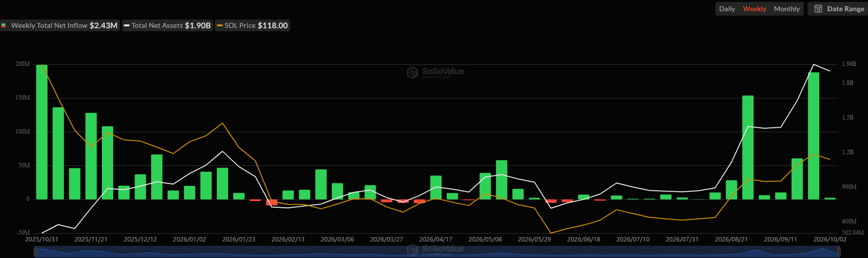Click the x-axis label 2026/03/06
This screenshot has height=258, width=868.
coord(337,239)
